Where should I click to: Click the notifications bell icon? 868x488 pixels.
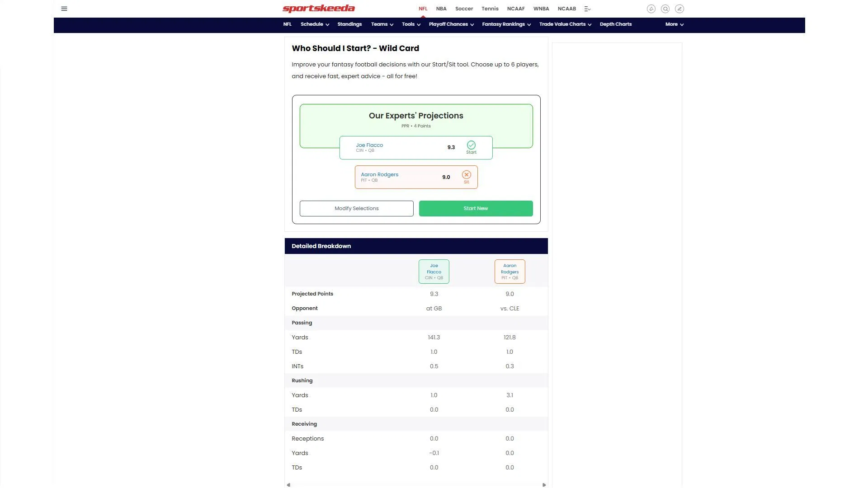click(651, 9)
